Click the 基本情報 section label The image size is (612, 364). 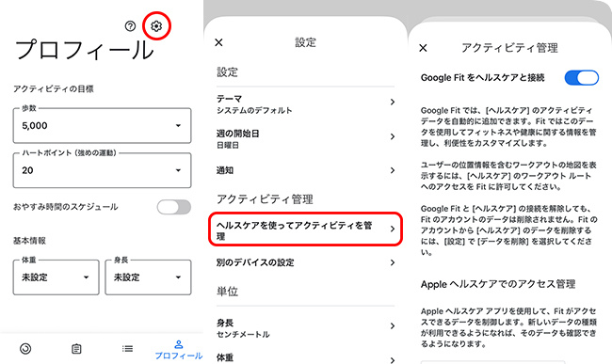point(30,241)
